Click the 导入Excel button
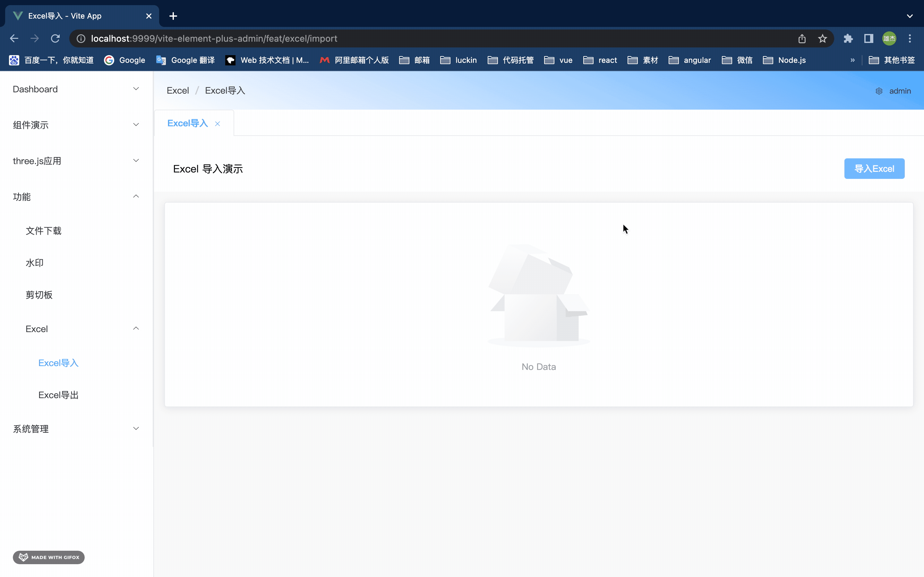This screenshot has width=924, height=577. 874,169
